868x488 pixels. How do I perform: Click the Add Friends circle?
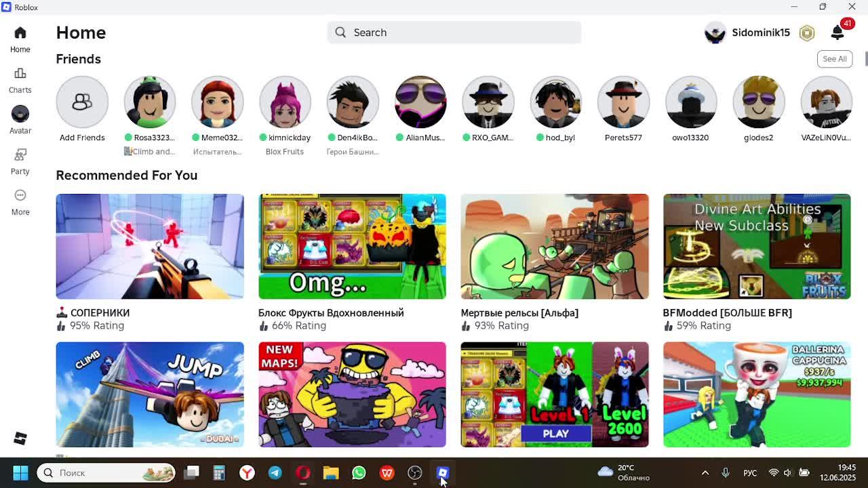pyautogui.click(x=82, y=102)
